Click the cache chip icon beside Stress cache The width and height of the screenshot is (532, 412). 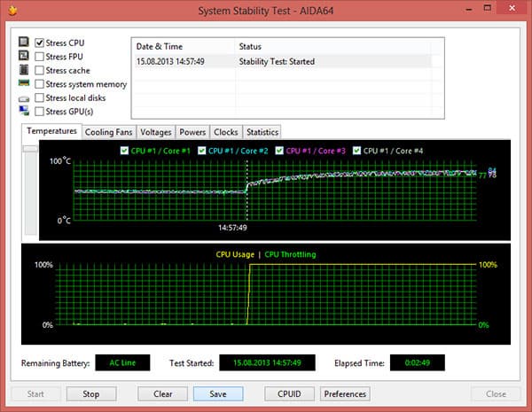23,69
